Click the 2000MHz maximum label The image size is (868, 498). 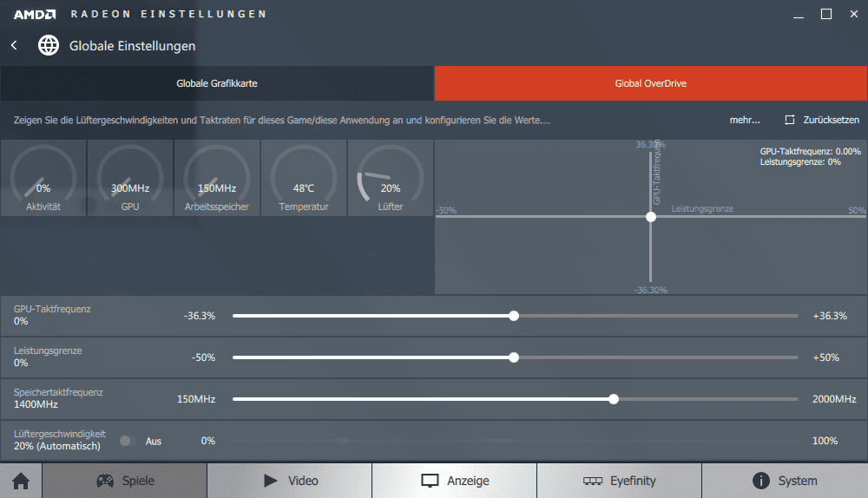point(833,399)
